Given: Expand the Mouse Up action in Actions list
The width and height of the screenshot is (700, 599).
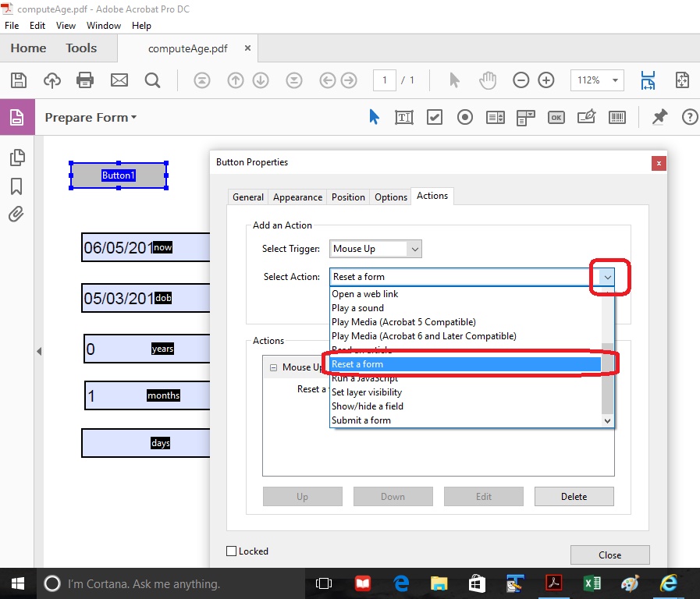Looking at the screenshot, I should pyautogui.click(x=274, y=367).
